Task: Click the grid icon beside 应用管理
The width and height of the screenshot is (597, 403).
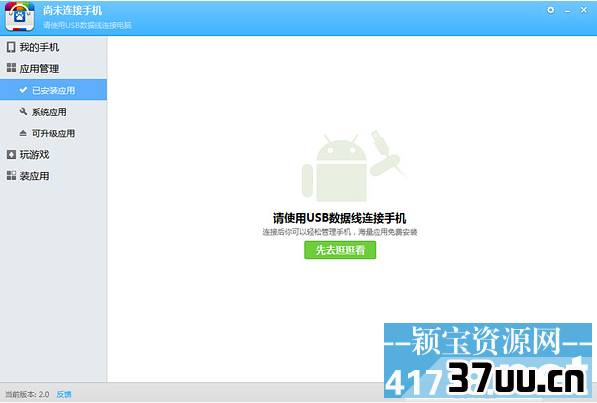Action: pyautogui.click(x=11, y=68)
